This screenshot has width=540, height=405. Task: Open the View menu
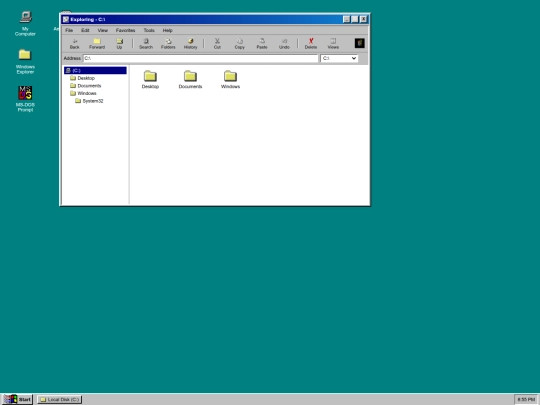103,30
